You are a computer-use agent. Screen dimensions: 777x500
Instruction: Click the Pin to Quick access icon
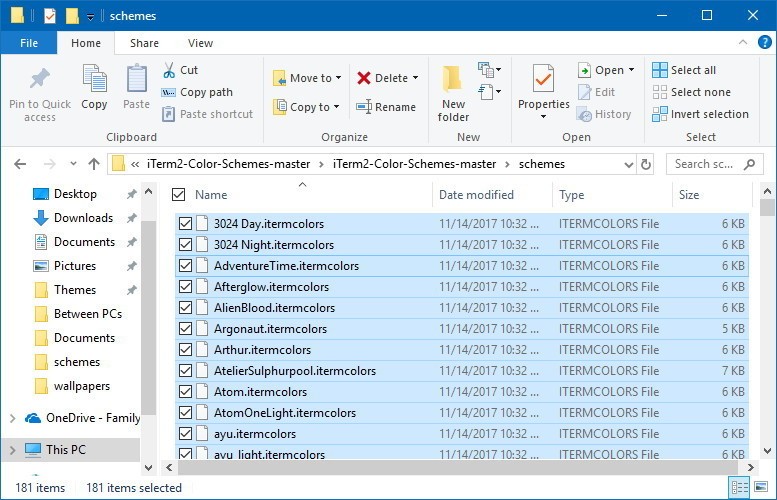tap(40, 78)
